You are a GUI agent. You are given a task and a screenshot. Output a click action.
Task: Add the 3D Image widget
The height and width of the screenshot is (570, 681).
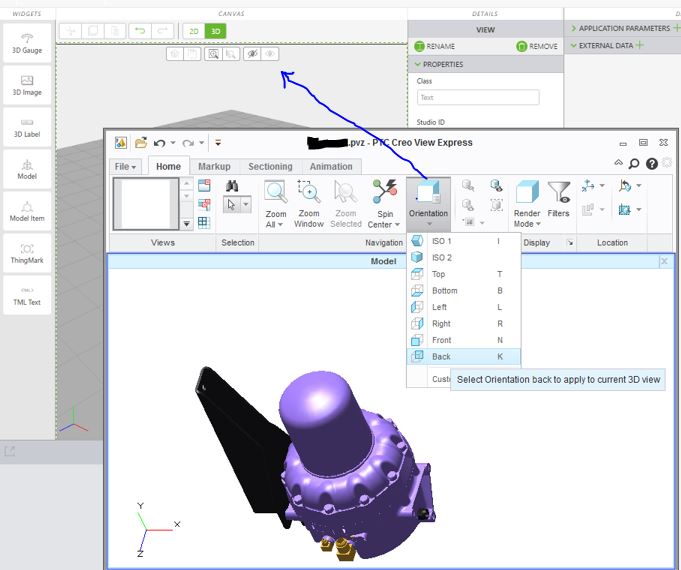coord(27,85)
